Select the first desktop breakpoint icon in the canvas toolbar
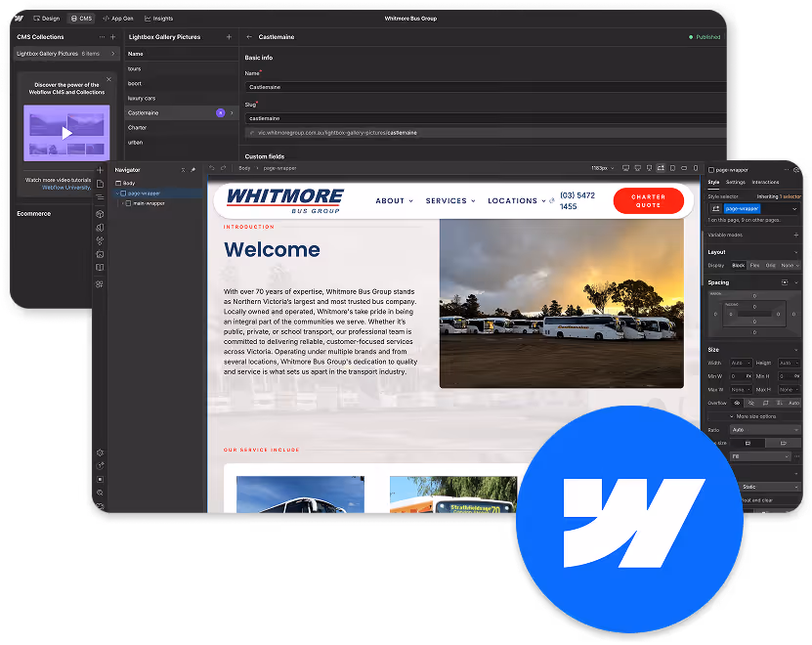 (625, 168)
